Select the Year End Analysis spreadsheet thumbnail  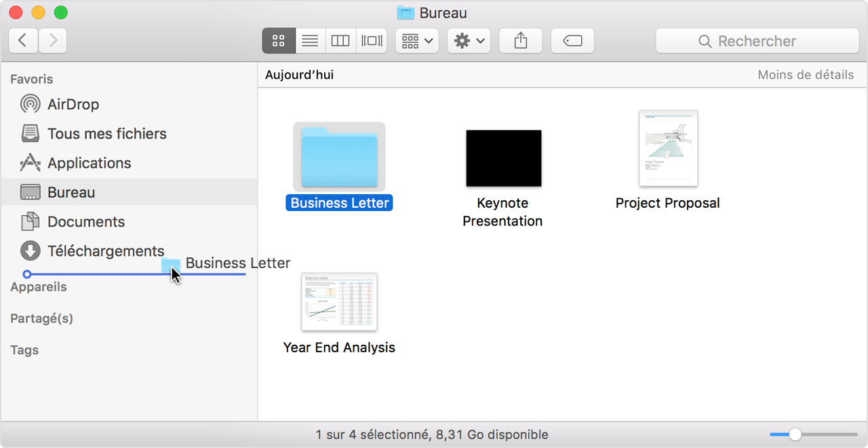[x=339, y=301]
